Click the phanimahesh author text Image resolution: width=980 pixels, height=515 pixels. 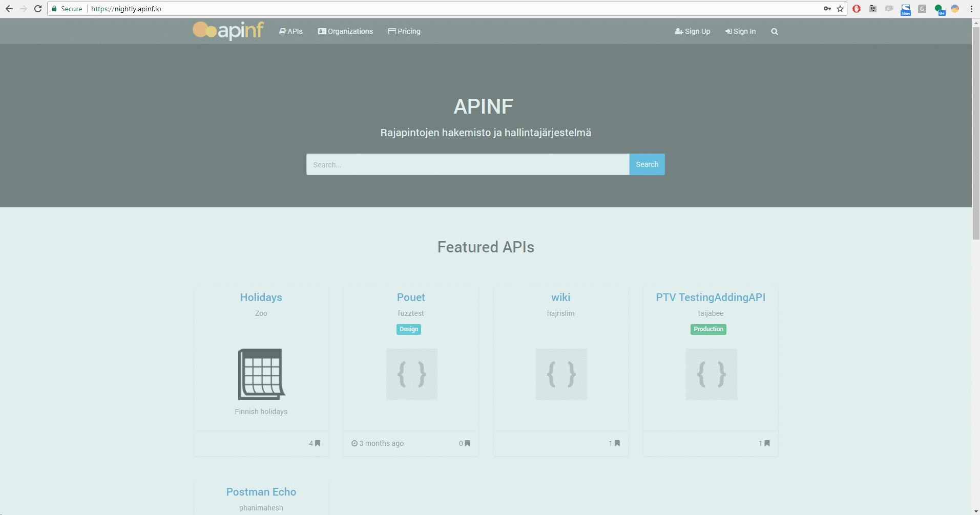coord(261,508)
